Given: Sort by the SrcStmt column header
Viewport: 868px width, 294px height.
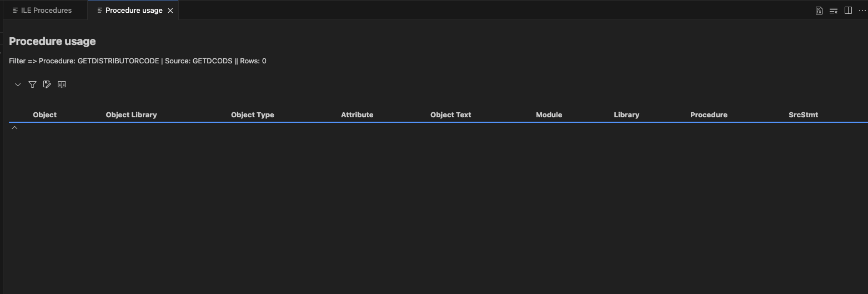Looking at the screenshot, I should [803, 115].
